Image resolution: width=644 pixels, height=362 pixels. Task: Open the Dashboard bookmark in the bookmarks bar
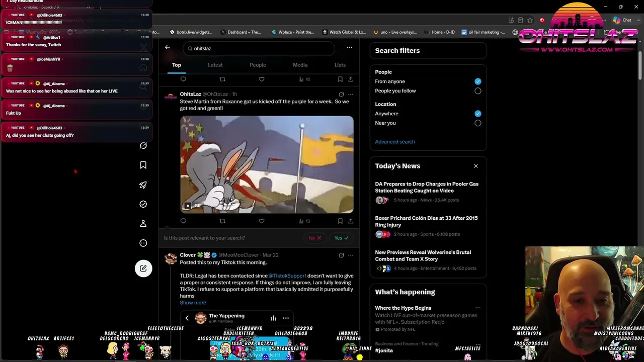(240, 32)
